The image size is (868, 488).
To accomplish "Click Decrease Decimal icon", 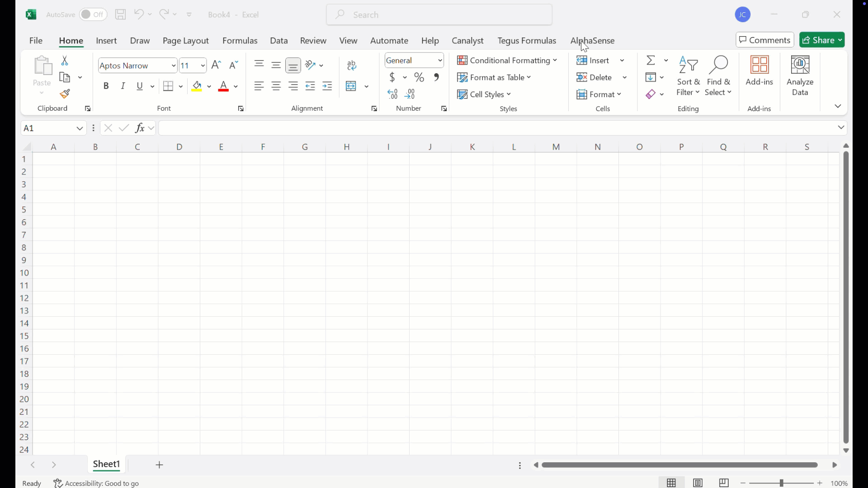I will [x=410, y=94].
